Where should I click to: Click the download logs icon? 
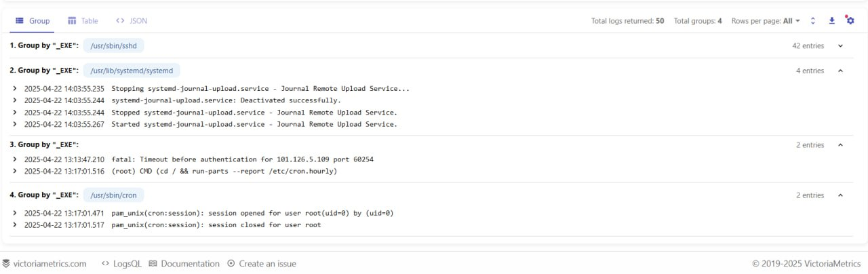point(832,21)
